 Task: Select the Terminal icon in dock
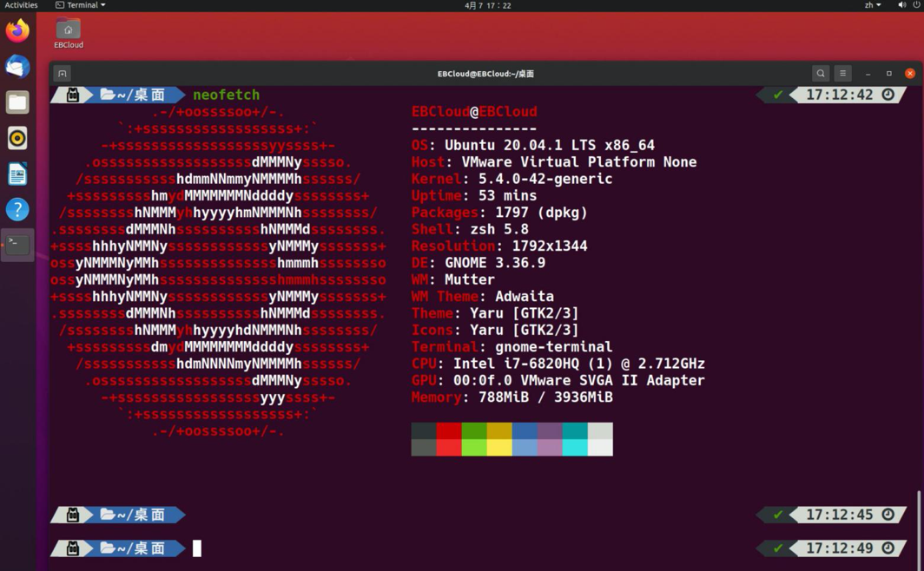click(17, 245)
